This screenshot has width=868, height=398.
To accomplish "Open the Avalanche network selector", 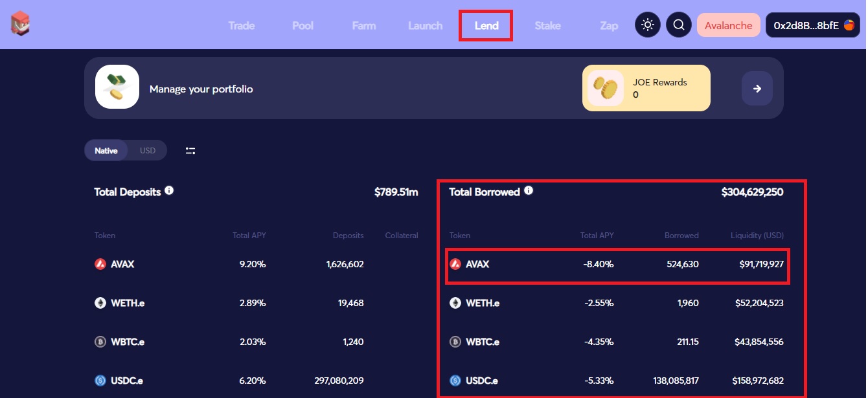I will tap(728, 25).
